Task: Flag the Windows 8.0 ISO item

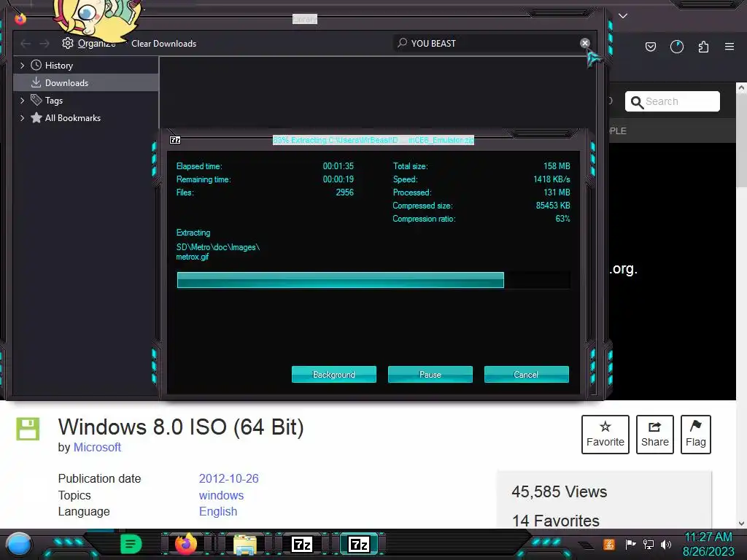Action: pos(695,435)
